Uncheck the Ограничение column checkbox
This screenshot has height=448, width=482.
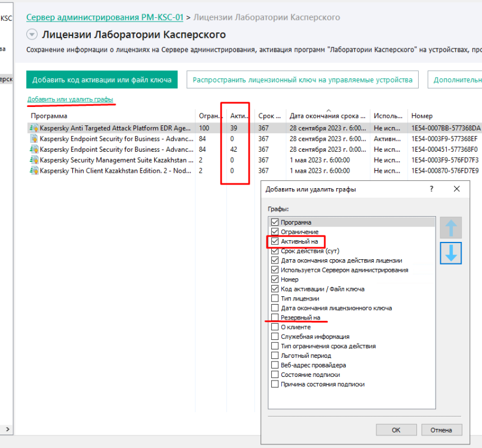275,232
